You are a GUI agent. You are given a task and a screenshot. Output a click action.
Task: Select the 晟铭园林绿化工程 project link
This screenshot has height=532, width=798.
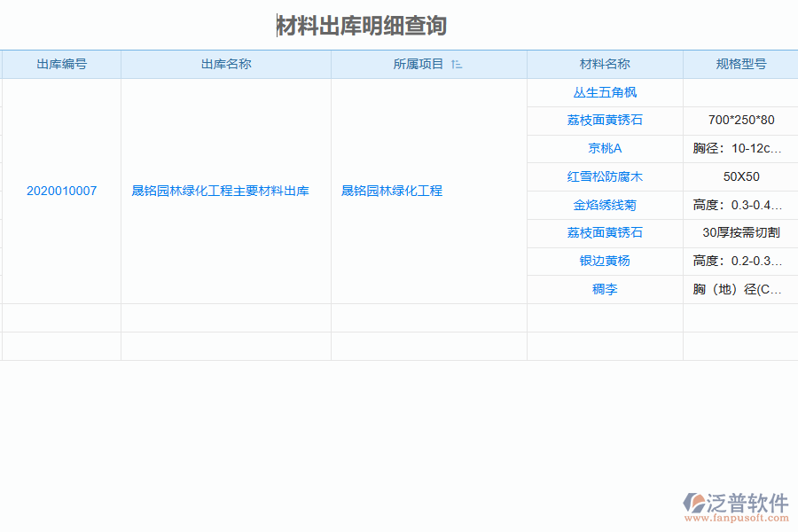click(x=393, y=190)
